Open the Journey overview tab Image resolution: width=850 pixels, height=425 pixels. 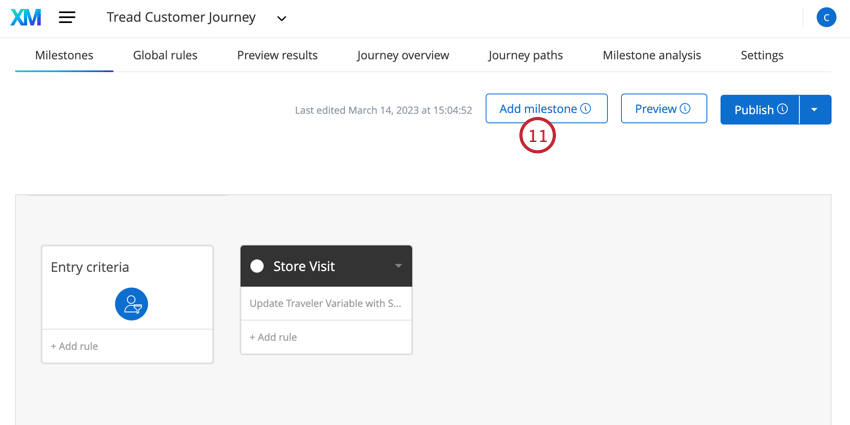coord(403,55)
